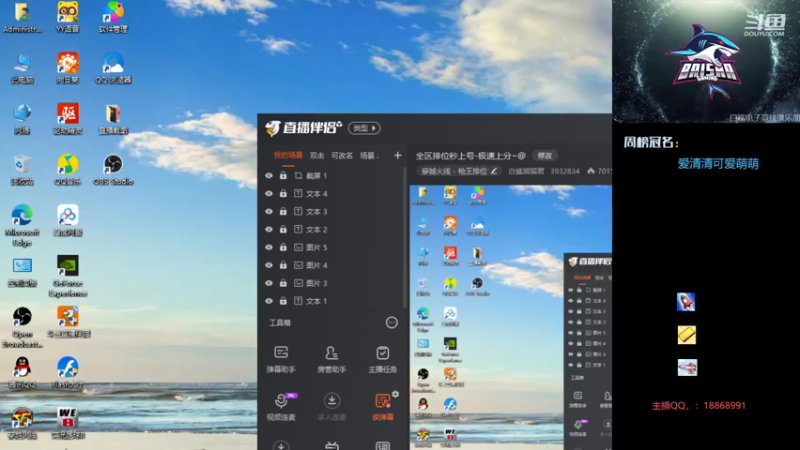
Task: Open the 多人连麦 tool
Action: [x=332, y=407]
